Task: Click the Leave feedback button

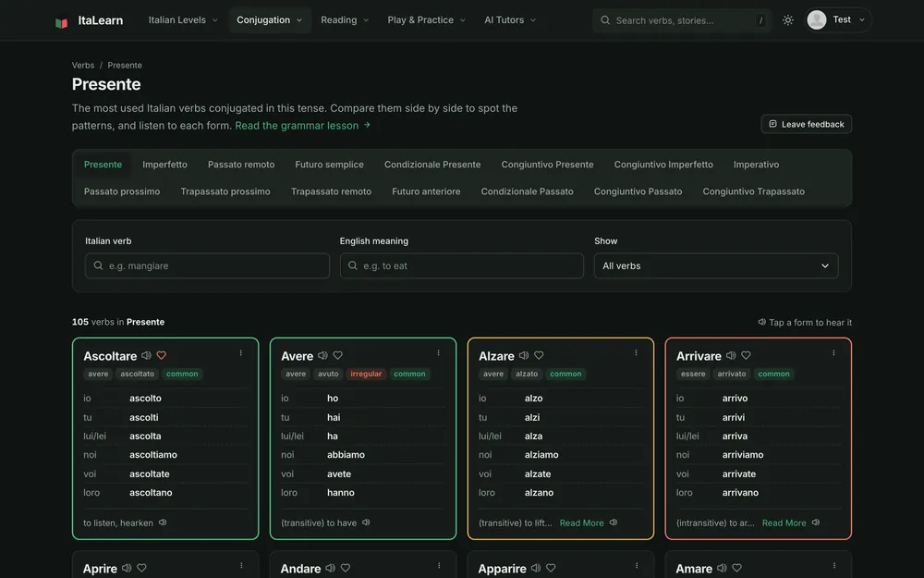Action: point(806,124)
